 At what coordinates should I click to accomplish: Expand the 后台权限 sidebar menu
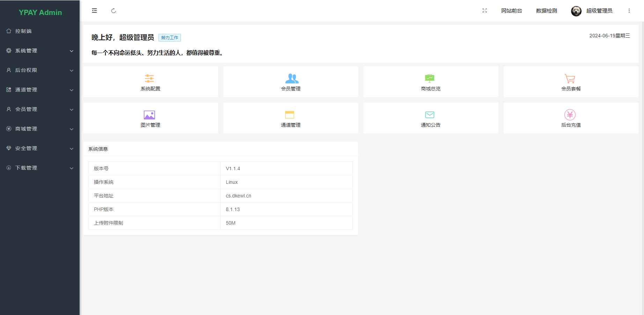tap(40, 70)
